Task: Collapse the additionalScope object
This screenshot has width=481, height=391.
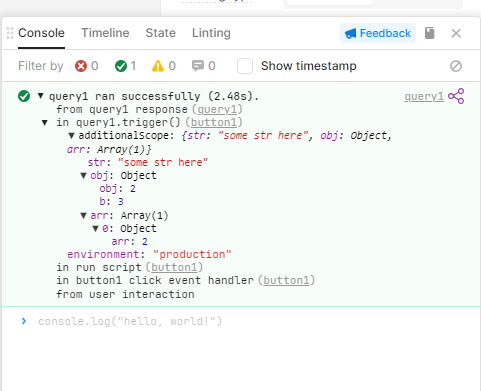Action: 71,136
